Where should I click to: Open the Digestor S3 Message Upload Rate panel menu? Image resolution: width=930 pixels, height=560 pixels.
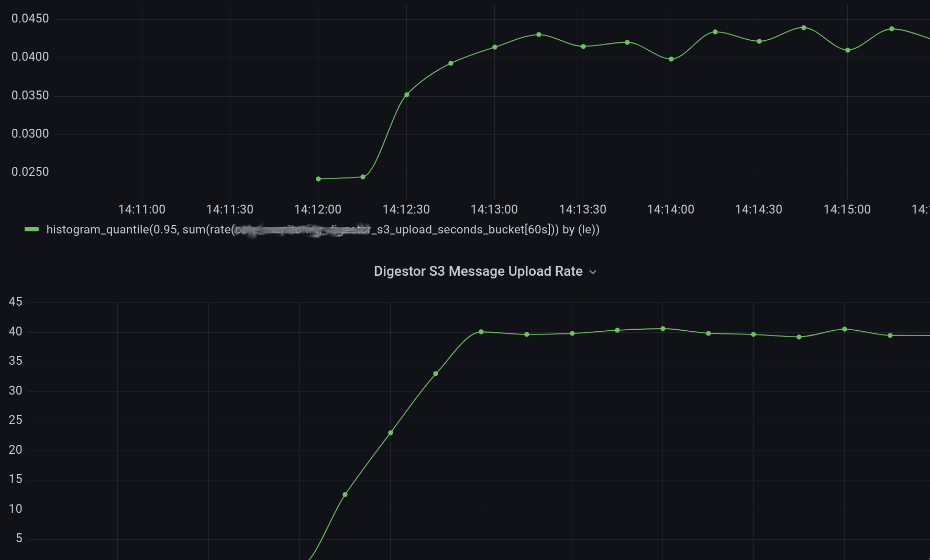point(593,272)
